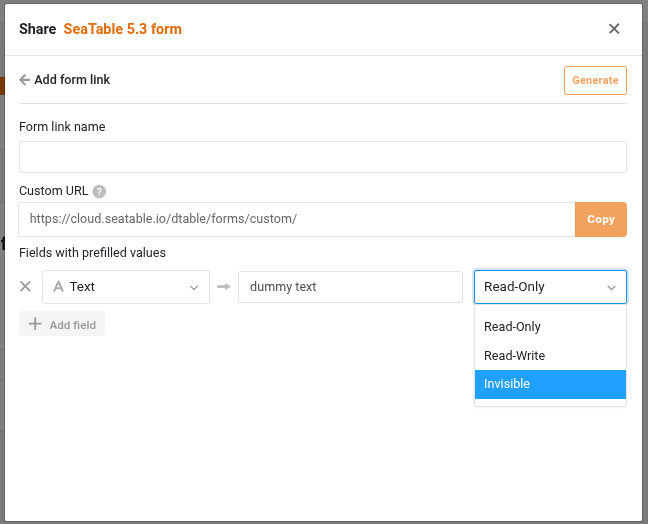Pick the highlighted Invisible option
The height and width of the screenshot is (524, 648).
click(550, 384)
